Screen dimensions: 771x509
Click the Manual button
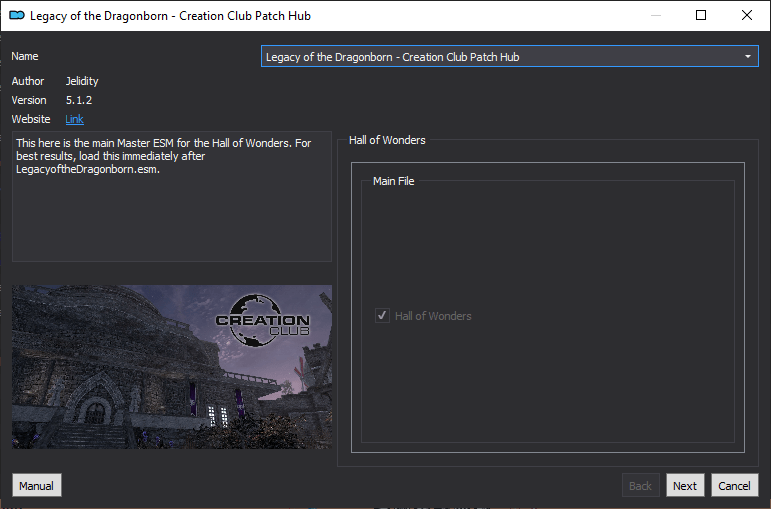click(x=37, y=486)
